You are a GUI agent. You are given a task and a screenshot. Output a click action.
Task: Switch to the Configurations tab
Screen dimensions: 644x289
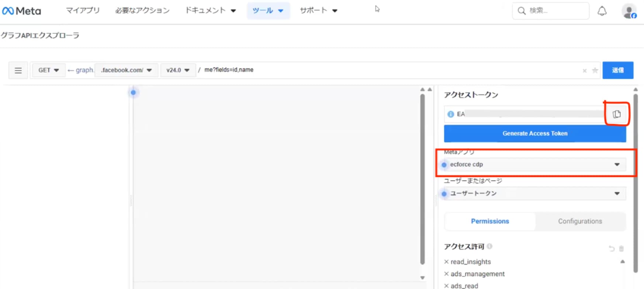pos(580,221)
